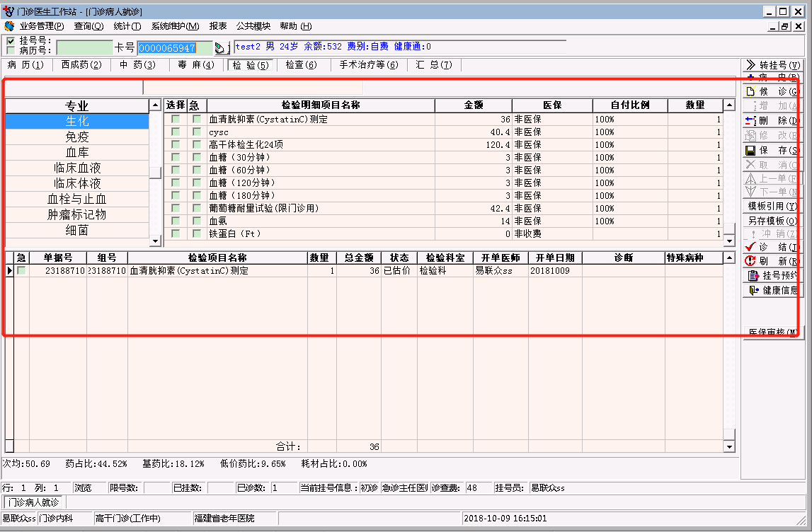Viewport: 812px width, 532px height.
Task: Tick 急 checkbox for 血氨 row
Action: (x=196, y=221)
